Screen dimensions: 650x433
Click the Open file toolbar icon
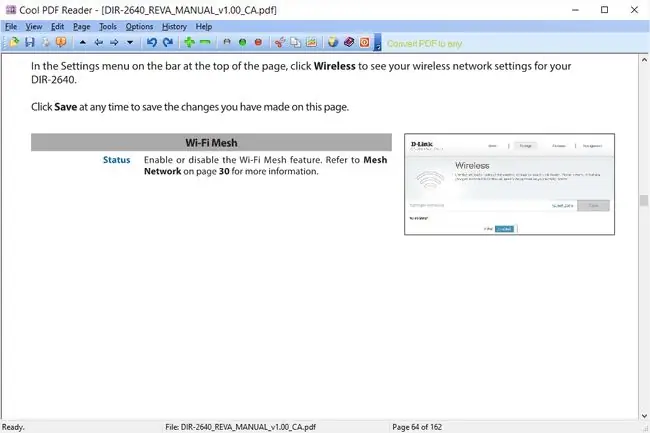click(14, 42)
